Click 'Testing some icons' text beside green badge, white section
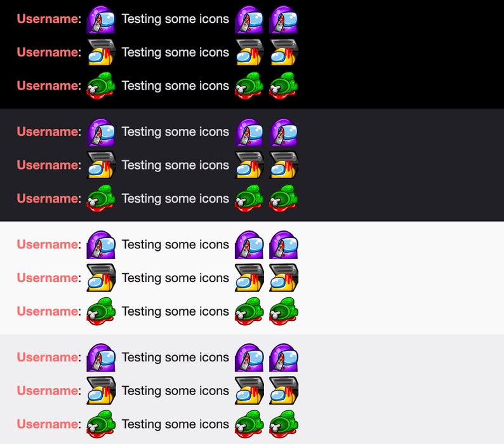504x444 pixels. pyautogui.click(x=175, y=311)
